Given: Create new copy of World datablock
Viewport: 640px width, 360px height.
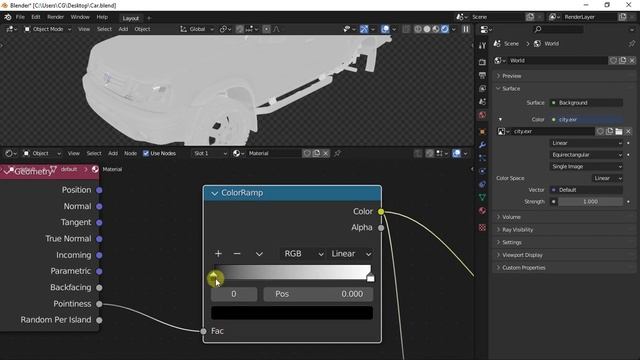Looking at the screenshot, I should tap(622, 60).
